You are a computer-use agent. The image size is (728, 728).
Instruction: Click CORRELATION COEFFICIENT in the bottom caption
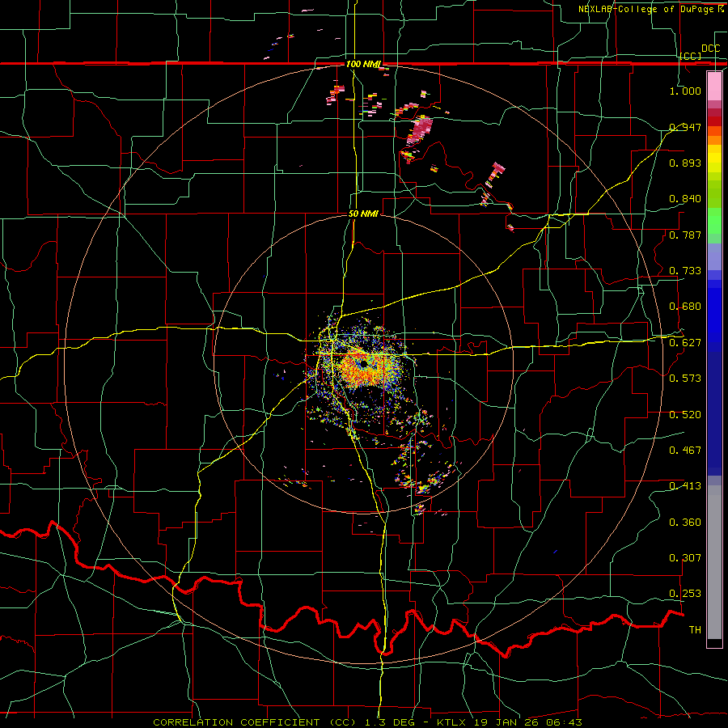coord(236,722)
